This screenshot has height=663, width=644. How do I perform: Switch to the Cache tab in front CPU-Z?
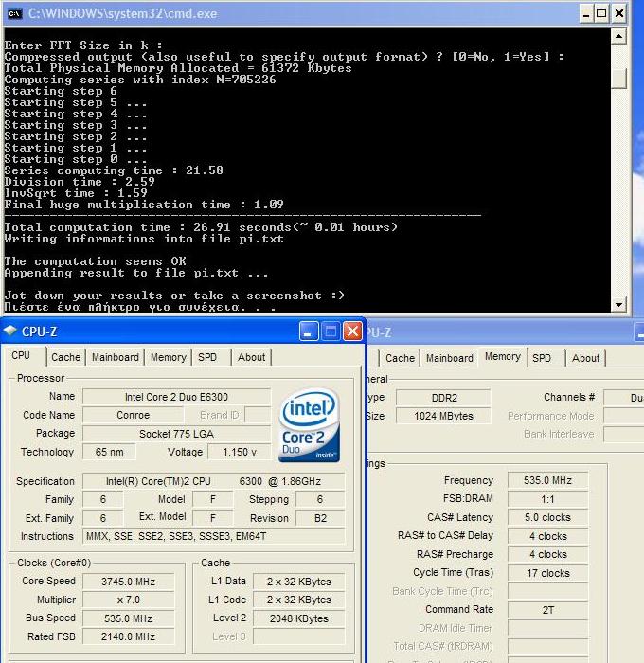click(65, 357)
